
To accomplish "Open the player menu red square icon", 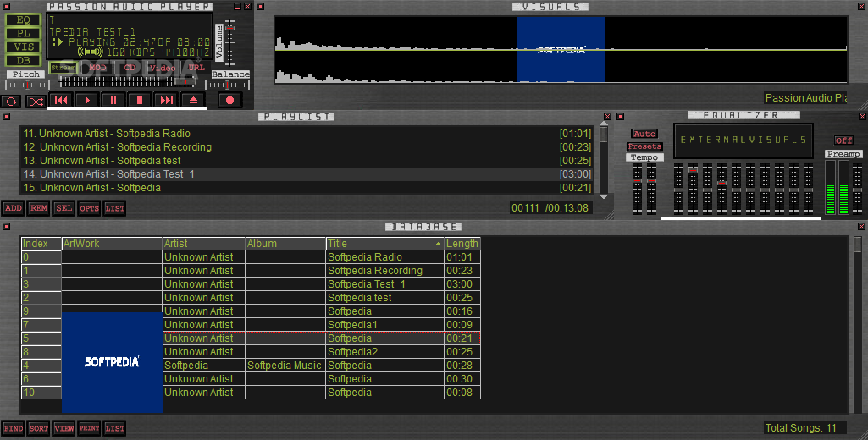I will pyautogui.click(x=7, y=7).
